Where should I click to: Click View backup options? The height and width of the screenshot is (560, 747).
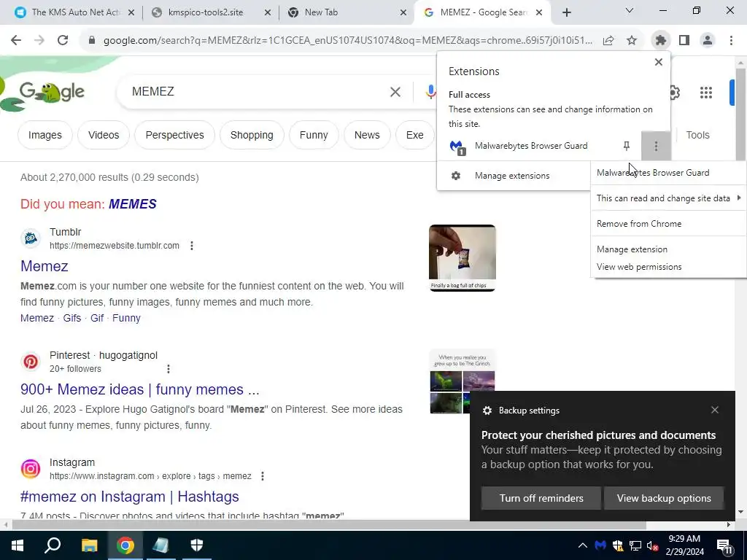(664, 499)
